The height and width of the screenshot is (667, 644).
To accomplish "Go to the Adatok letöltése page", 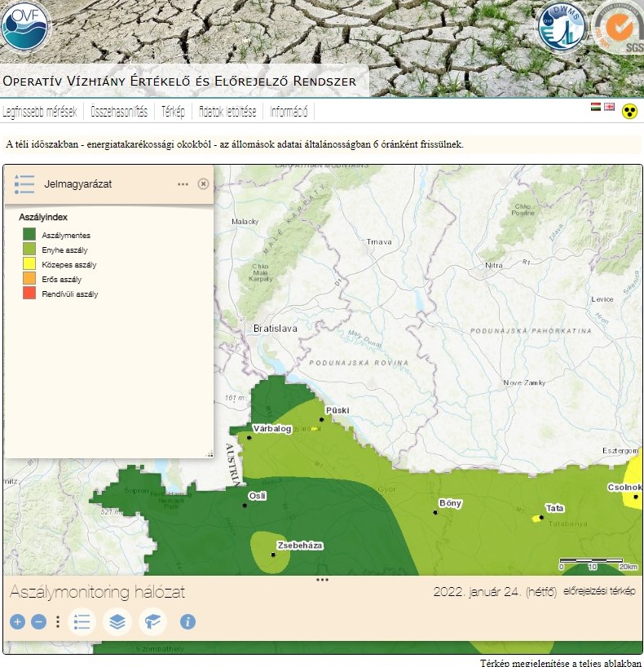I will (227, 112).
